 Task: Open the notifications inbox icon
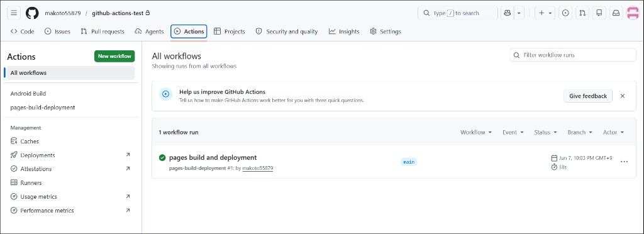[616, 13]
